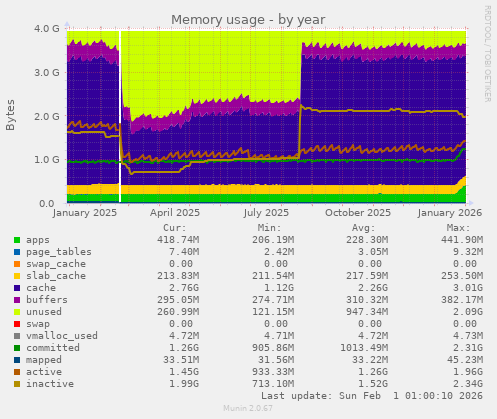Click the active minimum value 933.33M
The image size is (497, 419).
[273, 372]
